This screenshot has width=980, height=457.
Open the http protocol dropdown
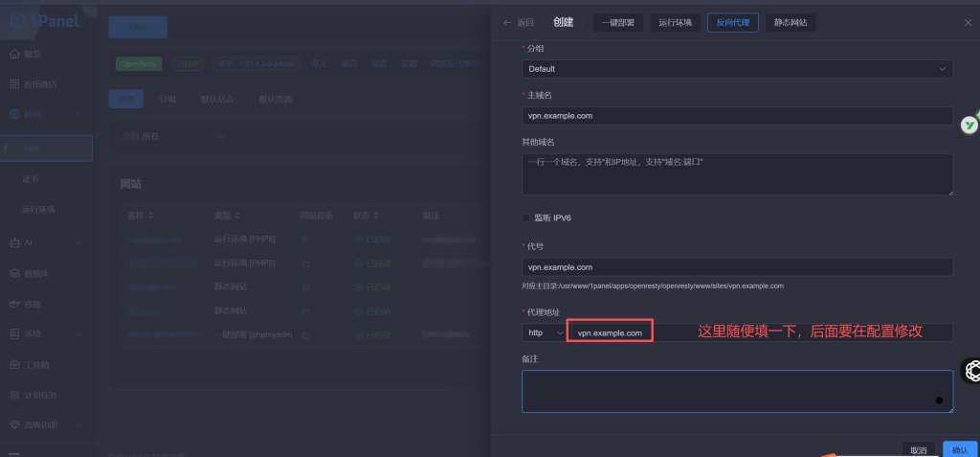[x=544, y=332]
